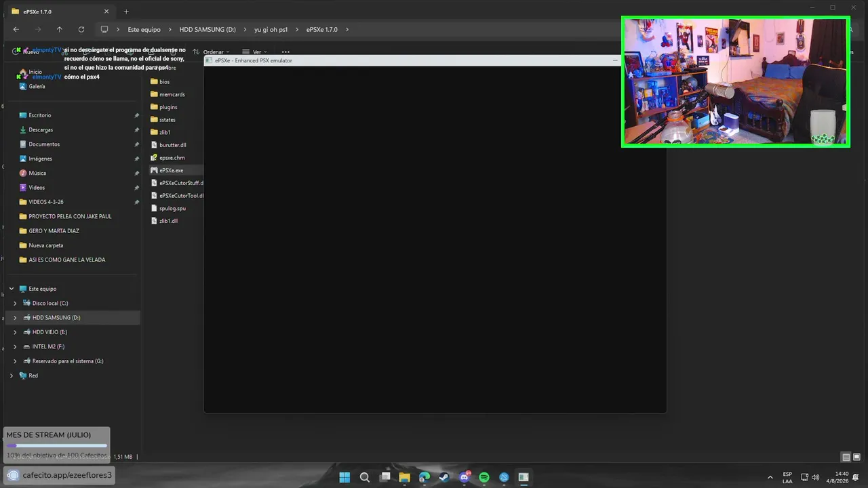Show hidden system tray icons
The height and width of the screenshot is (488, 868).
[770, 477]
